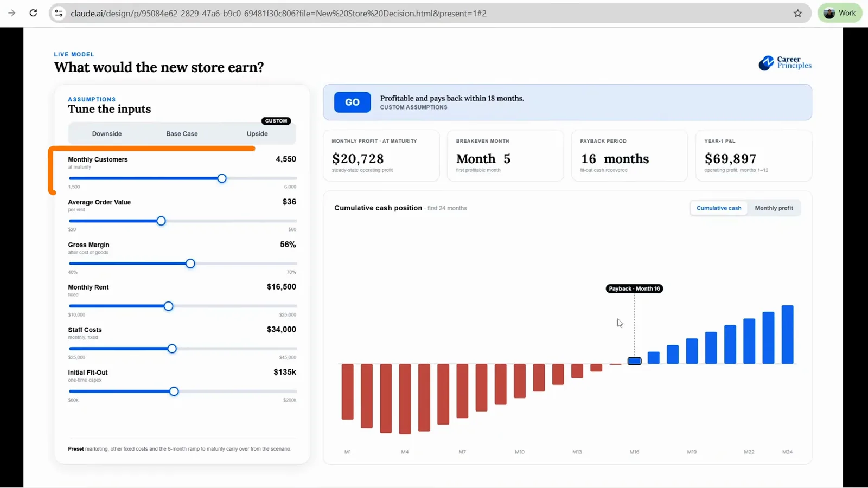
Task: Click the M10 axis label
Action: [520, 452]
